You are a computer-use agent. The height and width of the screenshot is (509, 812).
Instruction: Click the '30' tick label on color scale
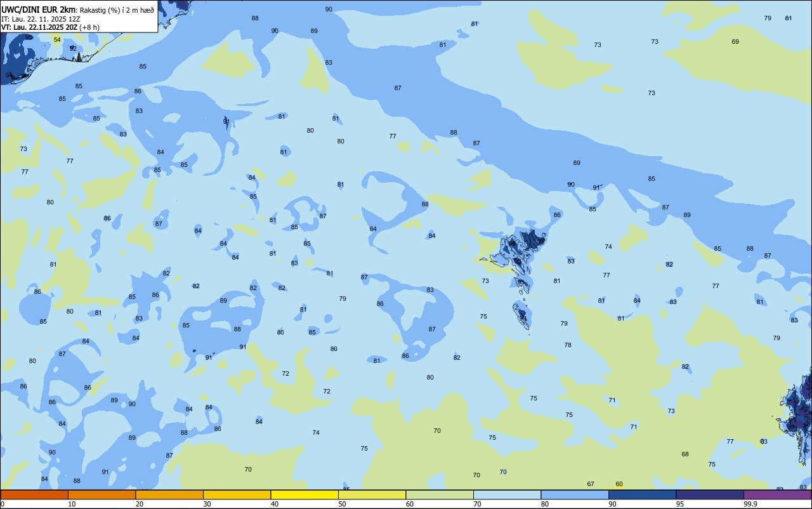(207, 504)
